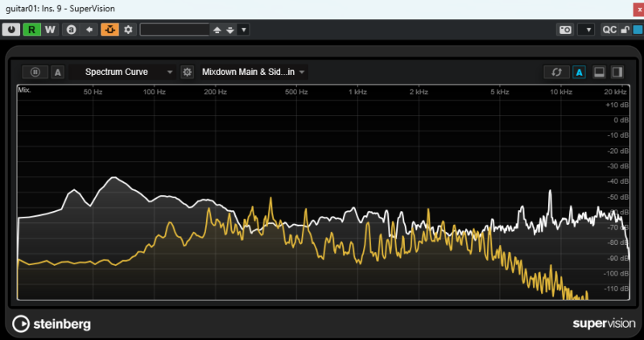Screen dimensions: 644x340
Task: Copy A to B using arrow icon
Action: pos(89,30)
